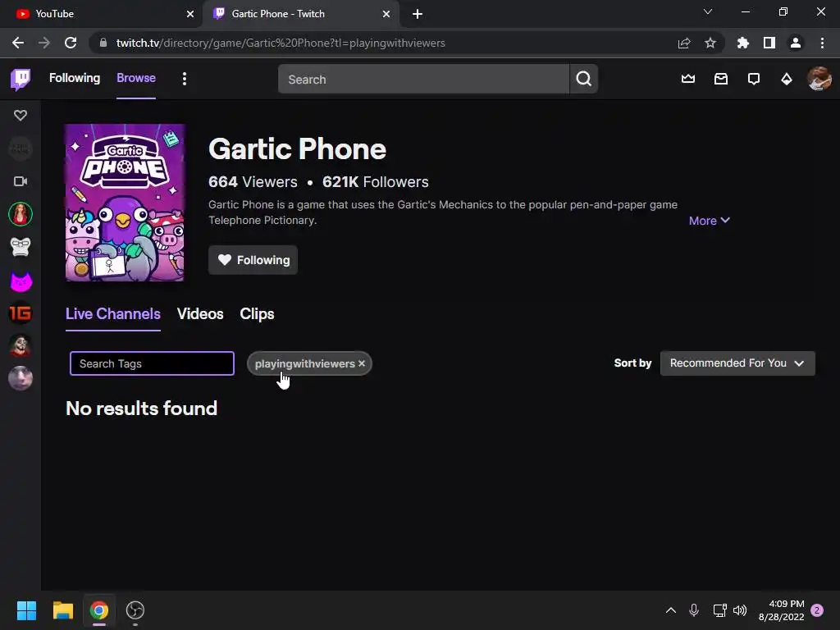Screen dimensions: 840x630
Task: Click the 664 Viewers text
Action: click(x=253, y=182)
